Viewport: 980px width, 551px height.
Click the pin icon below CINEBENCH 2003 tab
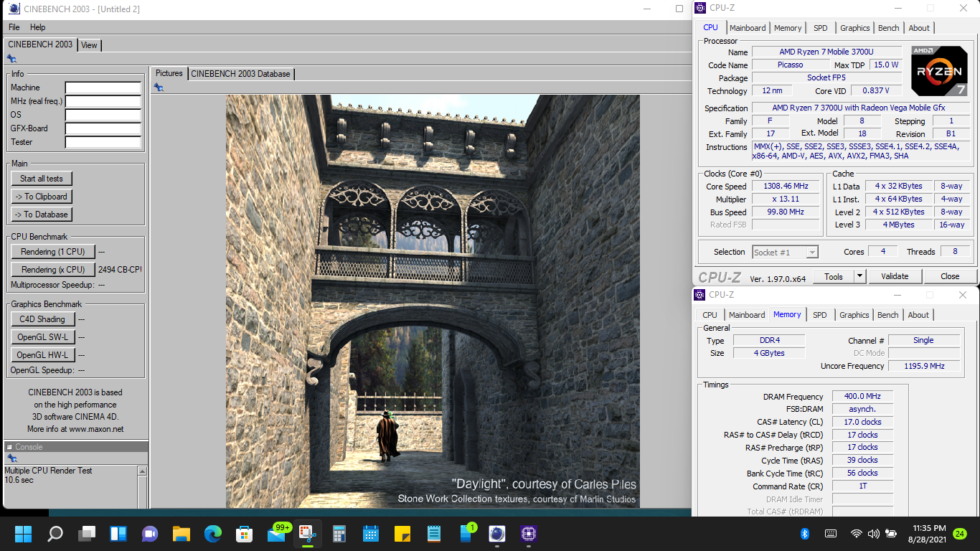[11, 59]
